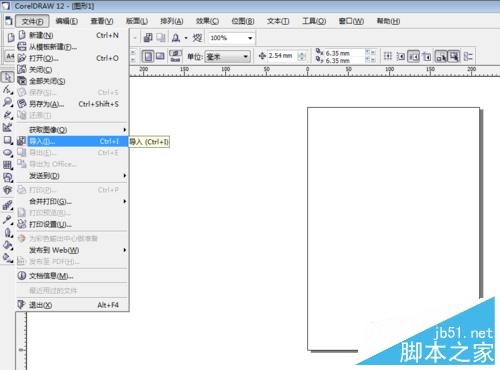Select the Zoom tool magnifier

click(x=8, y=102)
